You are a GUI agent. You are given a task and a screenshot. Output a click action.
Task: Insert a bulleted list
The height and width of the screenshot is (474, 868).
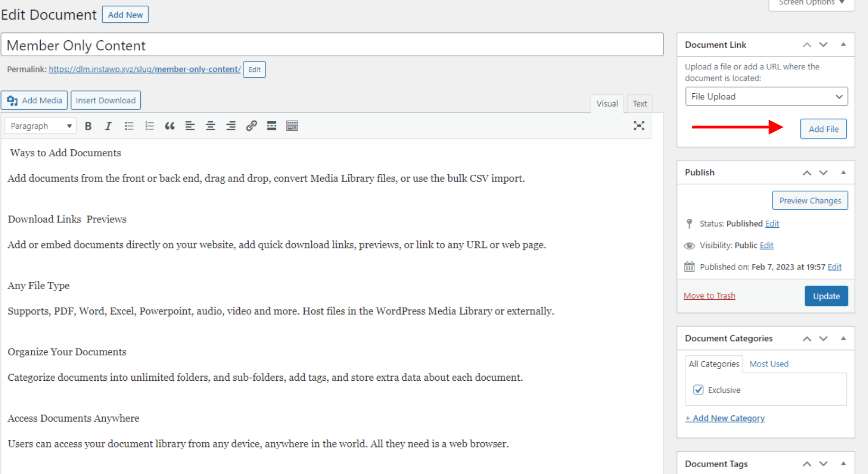(x=129, y=126)
